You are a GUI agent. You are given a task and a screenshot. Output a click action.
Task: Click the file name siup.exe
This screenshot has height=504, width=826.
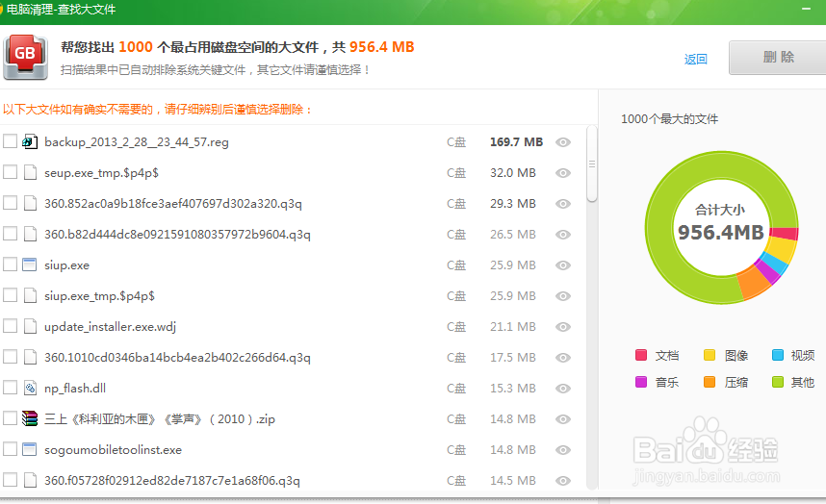click(x=66, y=265)
